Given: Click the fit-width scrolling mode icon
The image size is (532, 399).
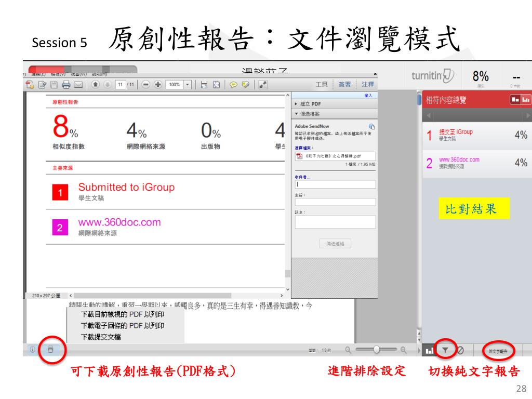Looking at the screenshot, I should [204, 85].
